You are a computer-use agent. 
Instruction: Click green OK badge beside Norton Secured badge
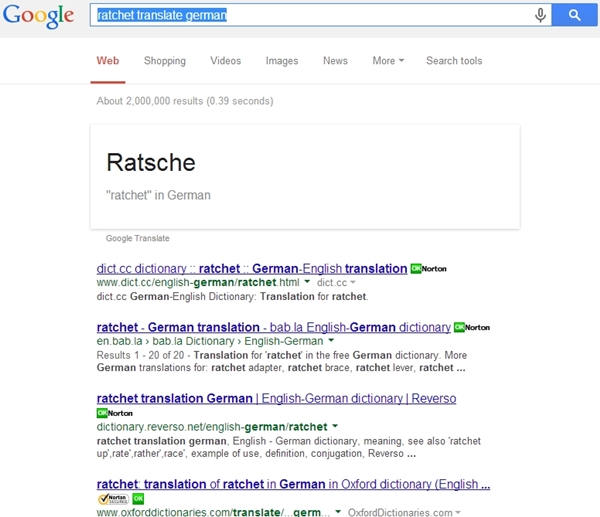[x=139, y=498]
